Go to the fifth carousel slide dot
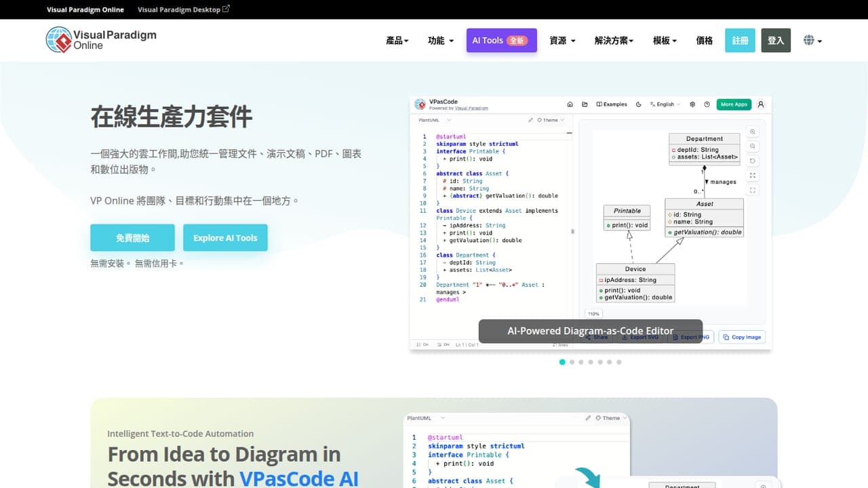The image size is (868, 488). pos(600,362)
